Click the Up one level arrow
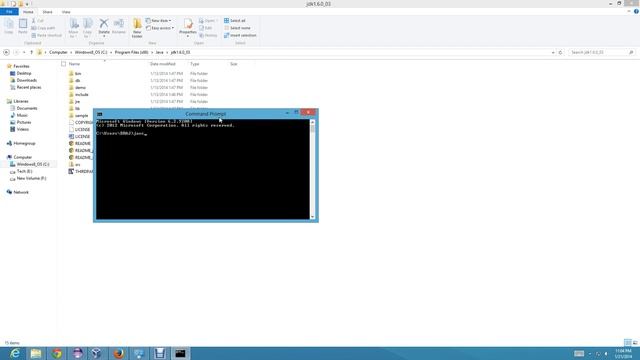The width and height of the screenshot is (640, 360). tap(31, 52)
